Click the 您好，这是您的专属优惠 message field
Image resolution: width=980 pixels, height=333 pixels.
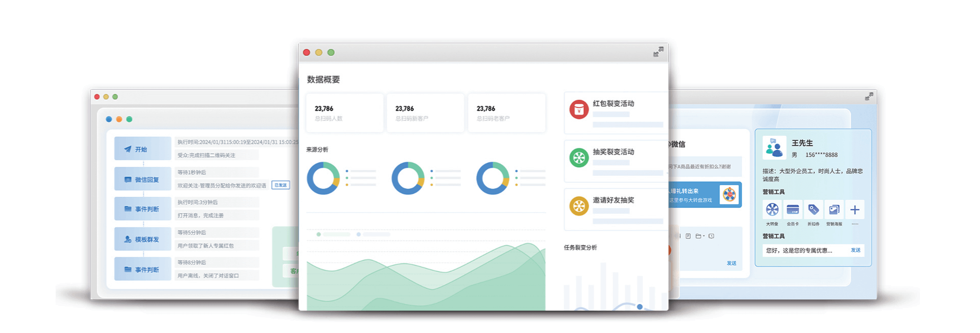pos(803,250)
